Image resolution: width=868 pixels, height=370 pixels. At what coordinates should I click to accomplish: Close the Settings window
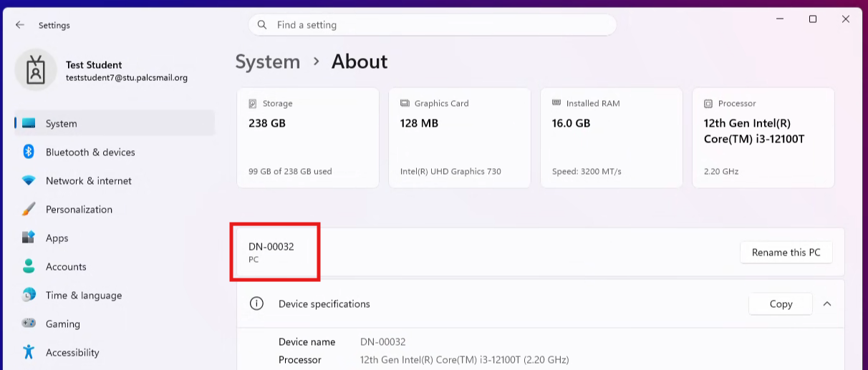click(846, 19)
